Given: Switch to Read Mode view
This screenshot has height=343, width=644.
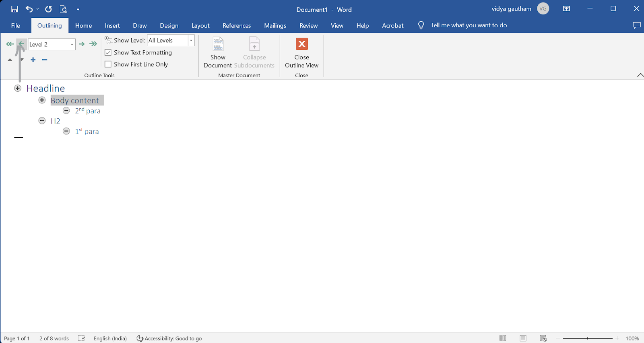Looking at the screenshot, I should coord(503,338).
